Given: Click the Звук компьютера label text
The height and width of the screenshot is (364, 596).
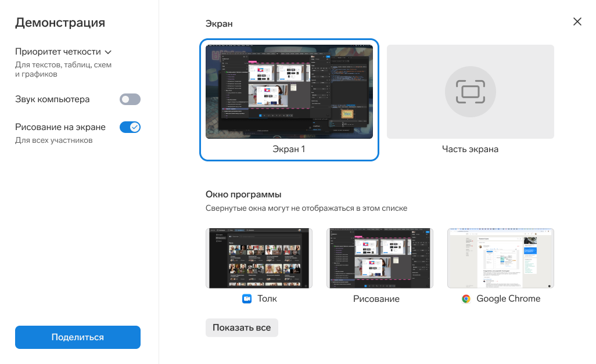Looking at the screenshot, I should (x=52, y=99).
